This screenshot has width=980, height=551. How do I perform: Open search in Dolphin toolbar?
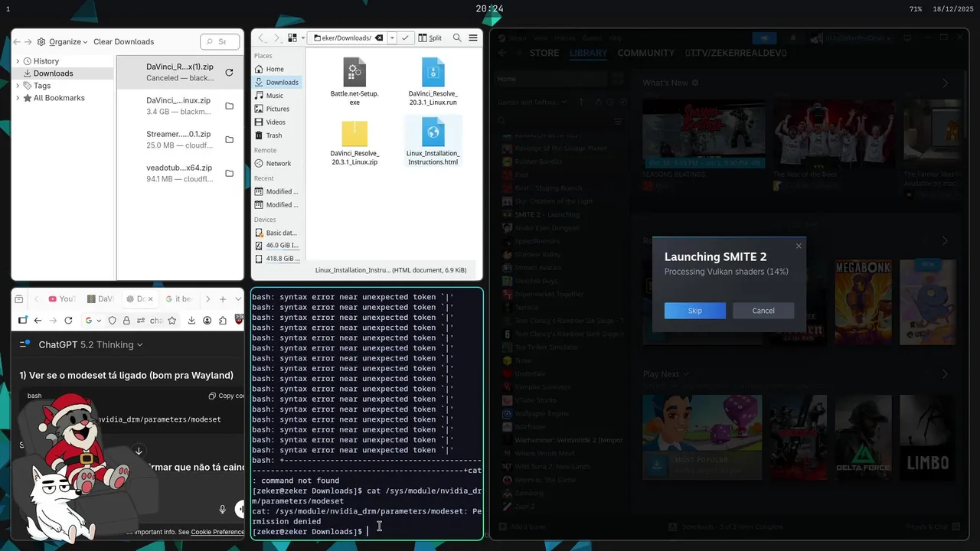[457, 37]
